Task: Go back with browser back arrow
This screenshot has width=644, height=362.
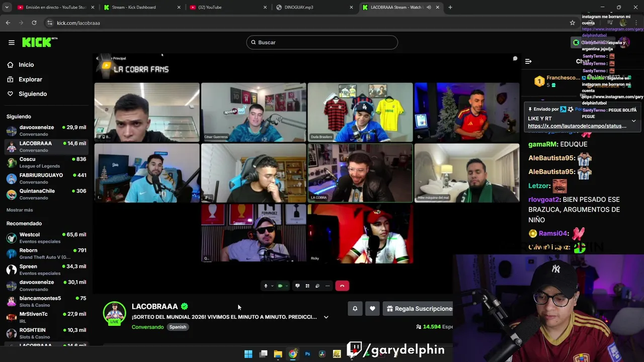Action: [8, 23]
